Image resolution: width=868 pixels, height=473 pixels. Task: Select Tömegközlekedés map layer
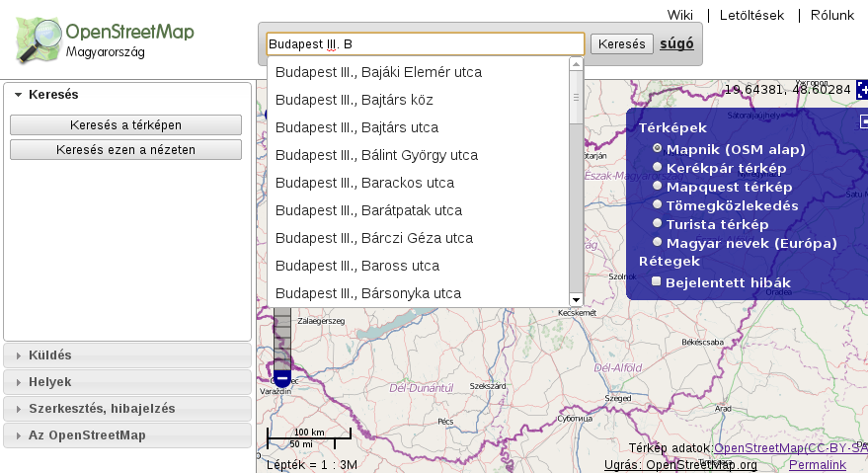pos(657,204)
